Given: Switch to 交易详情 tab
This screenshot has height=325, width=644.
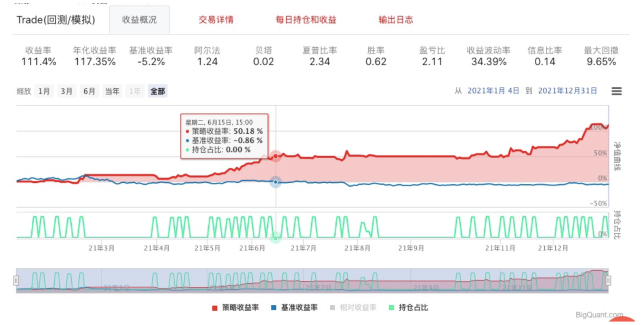Looking at the screenshot, I should pos(216,20).
